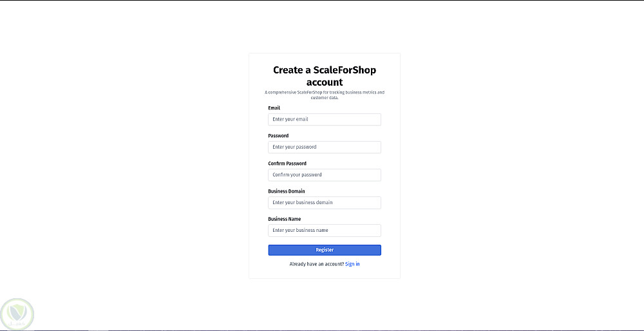Click the Email field label
Image resolution: width=644 pixels, height=331 pixels.
pos(274,108)
